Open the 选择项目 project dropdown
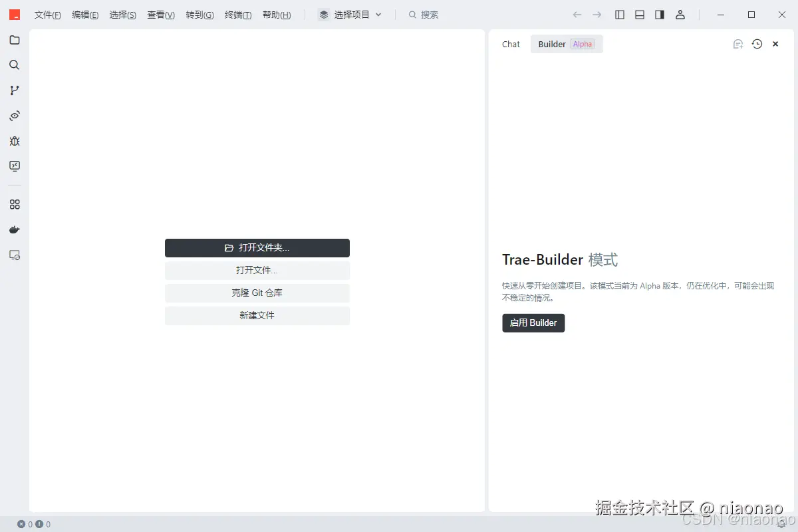 point(350,14)
